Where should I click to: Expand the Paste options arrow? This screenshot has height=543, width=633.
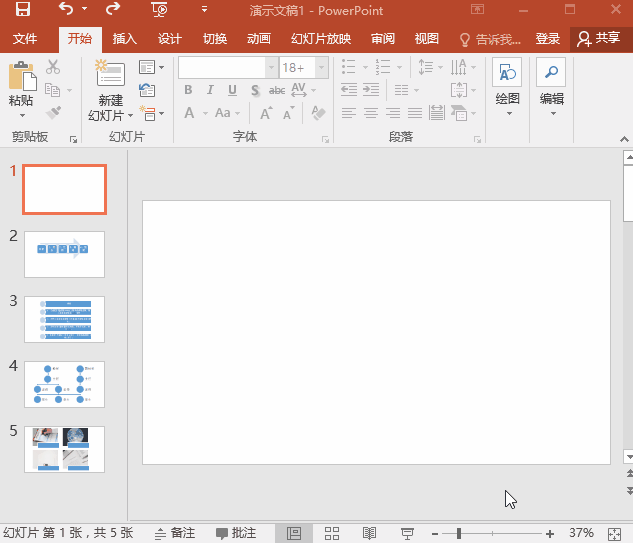(x=21, y=115)
